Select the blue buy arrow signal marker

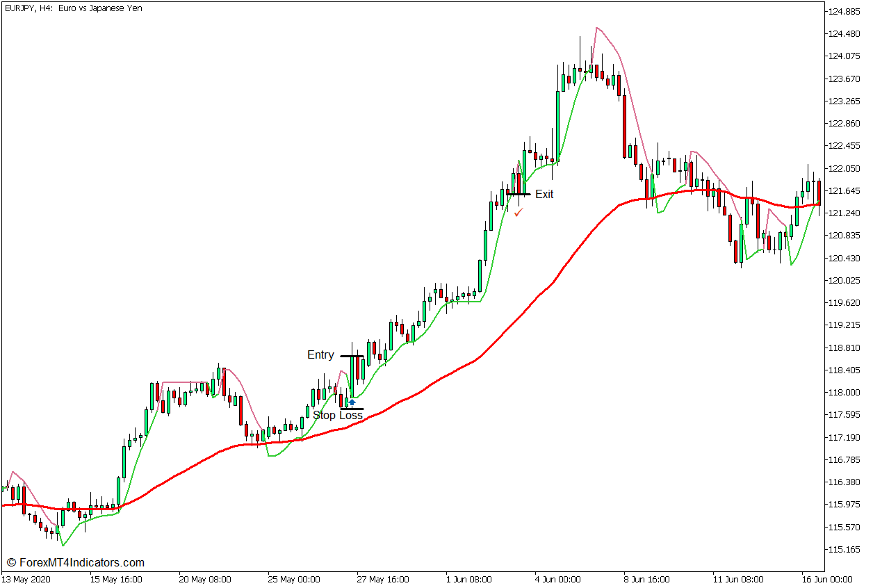(x=352, y=402)
